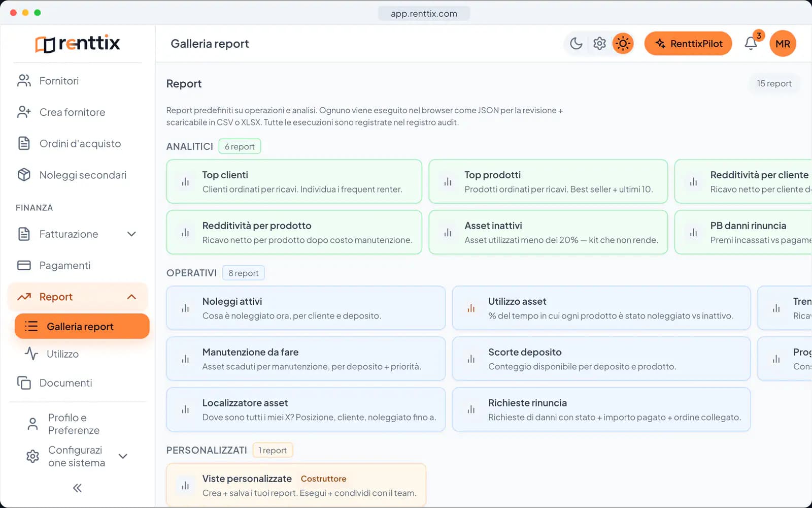Open the Localizzatore asset report
The width and height of the screenshot is (812, 508).
306,409
